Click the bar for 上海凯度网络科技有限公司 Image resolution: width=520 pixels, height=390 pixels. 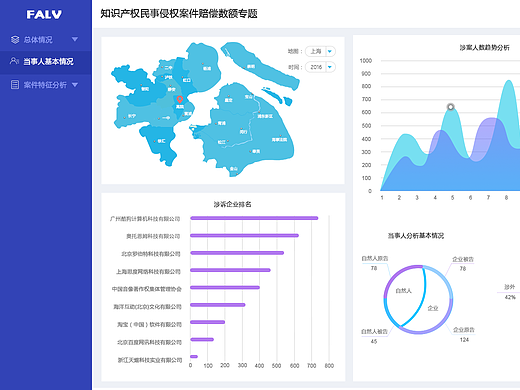tap(230, 270)
